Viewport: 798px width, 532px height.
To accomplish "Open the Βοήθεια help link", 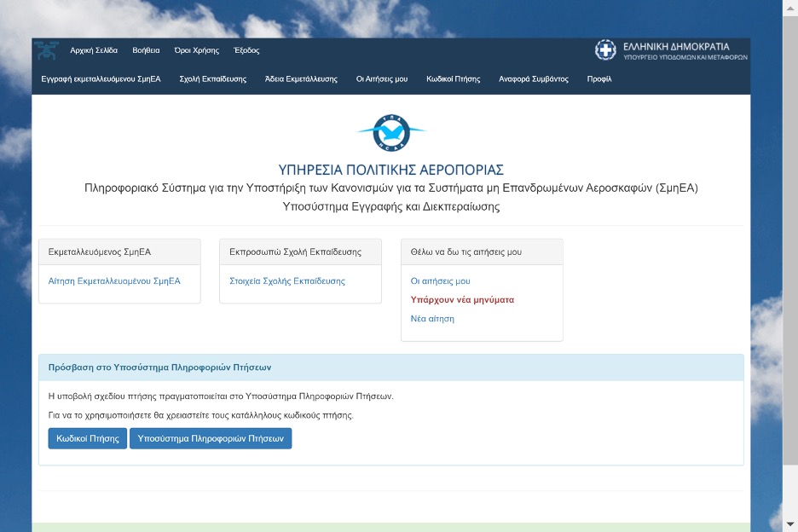I will (146, 50).
